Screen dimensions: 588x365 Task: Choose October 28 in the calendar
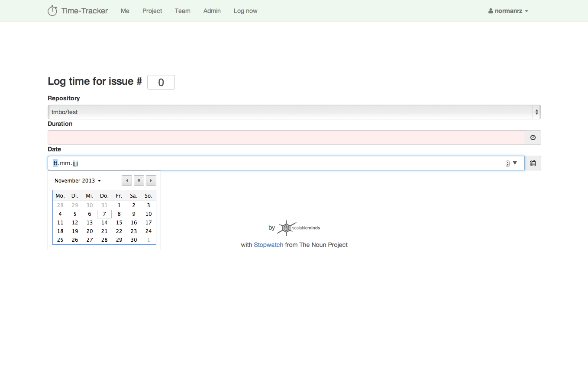click(x=60, y=205)
